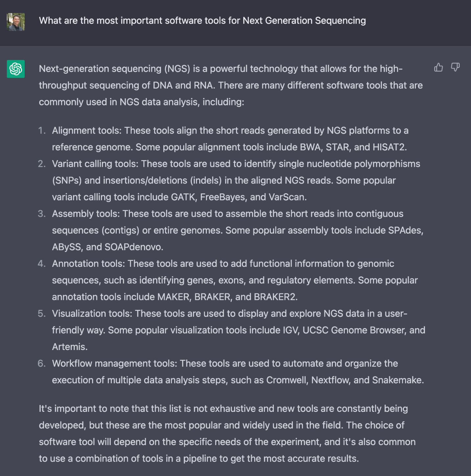
Task: Click the green ChatGPT logo icon
Action: [x=16, y=69]
